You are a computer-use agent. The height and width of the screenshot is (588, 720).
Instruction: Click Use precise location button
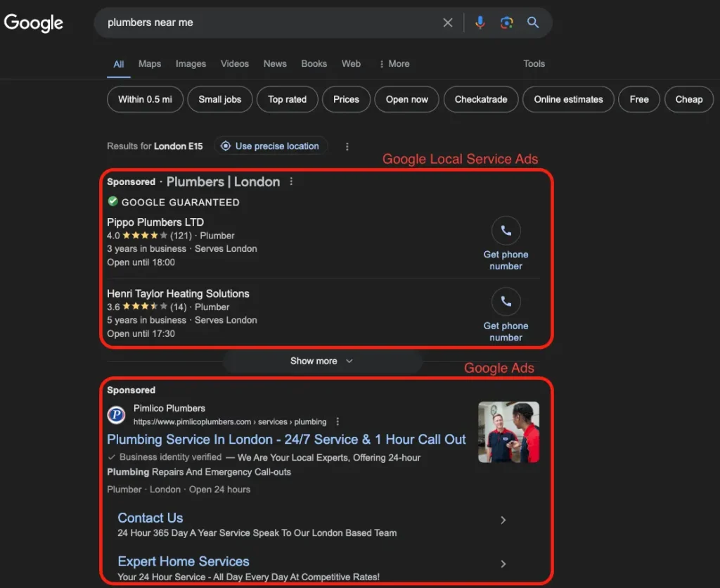[x=271, y=146]
